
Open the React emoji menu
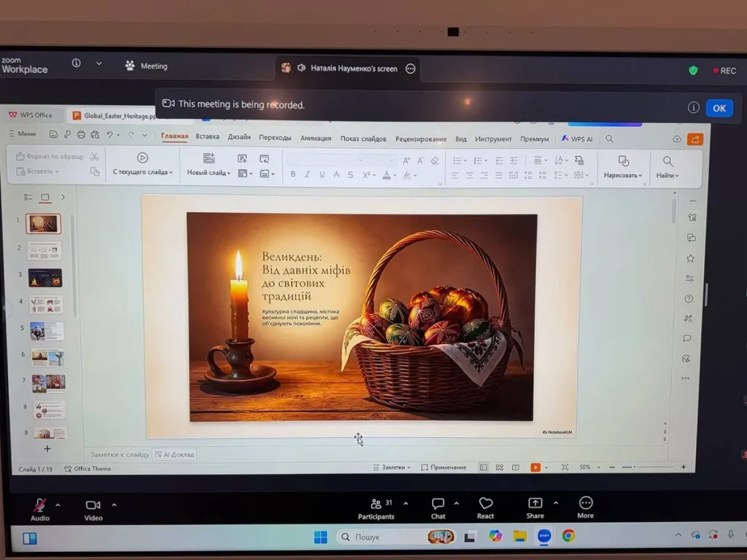485,504
